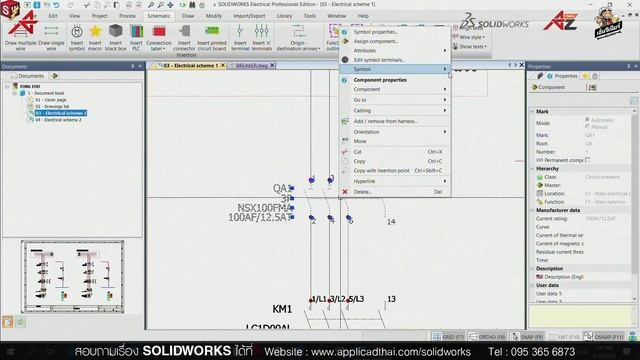Expand the highlighted Symbol submenu
Screen dimensions: 640x360
[395, 69]
